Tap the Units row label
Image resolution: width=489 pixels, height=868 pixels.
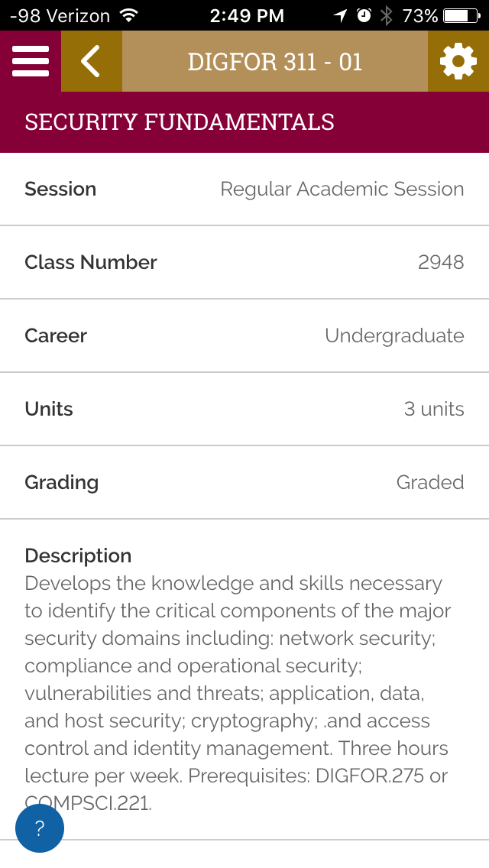click(49, 409)
